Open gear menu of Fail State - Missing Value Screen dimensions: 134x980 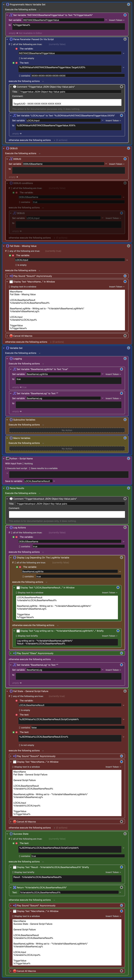pos(128,246)
